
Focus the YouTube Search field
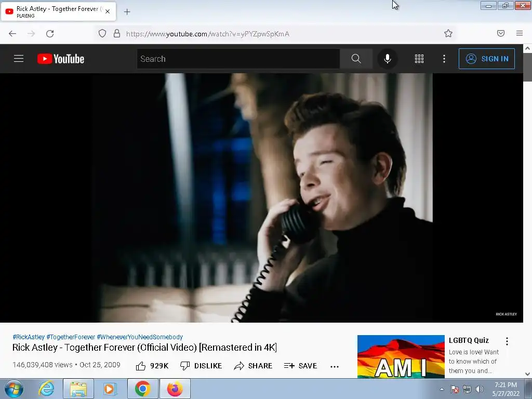tap(238, 59)
